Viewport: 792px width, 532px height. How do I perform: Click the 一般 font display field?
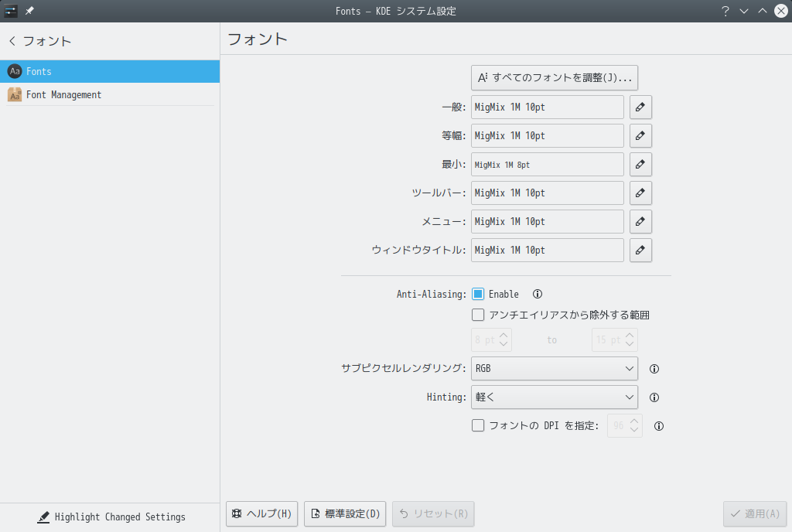pos(548,107)
